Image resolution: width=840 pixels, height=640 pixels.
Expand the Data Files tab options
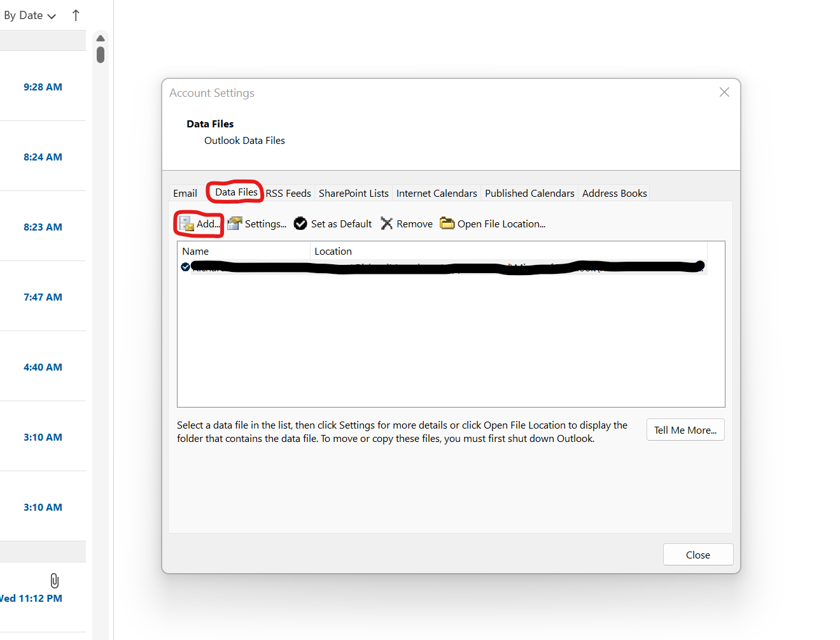click(x=235, y=192)
